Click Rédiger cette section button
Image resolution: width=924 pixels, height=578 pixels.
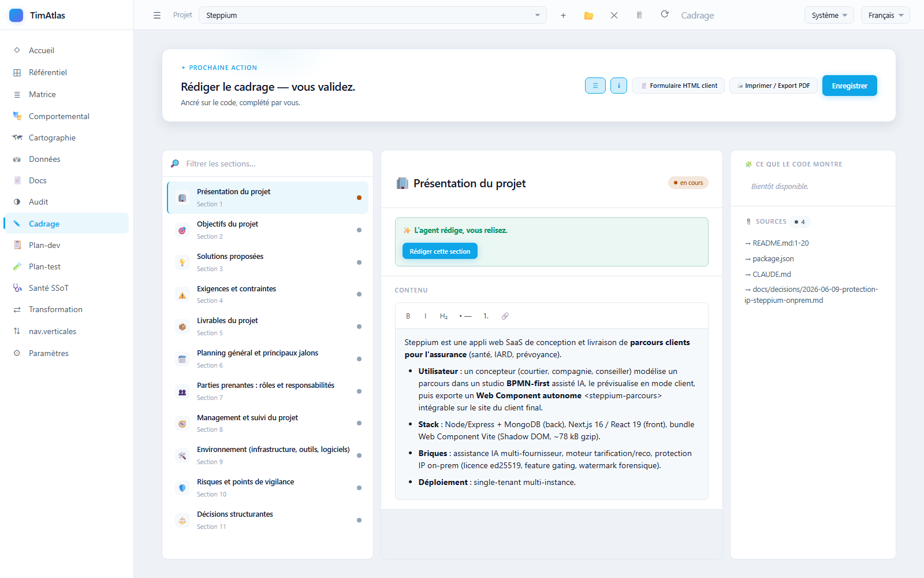440,251
